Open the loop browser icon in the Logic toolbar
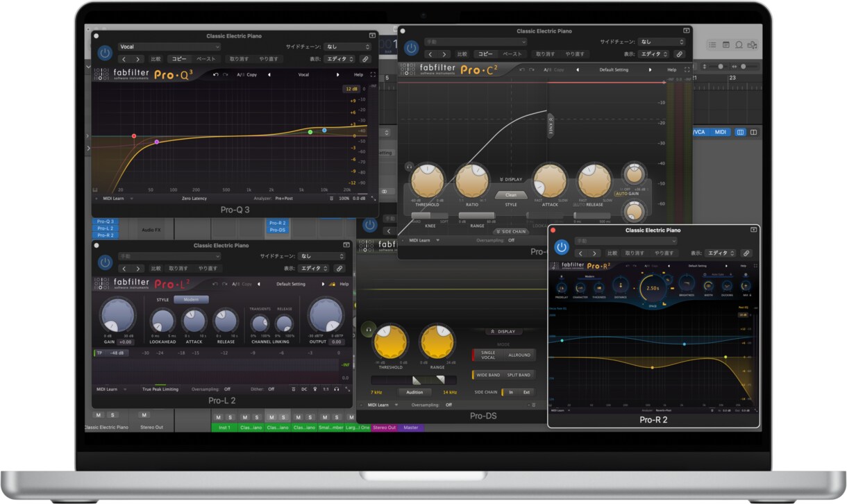 [x=739, y=45]
